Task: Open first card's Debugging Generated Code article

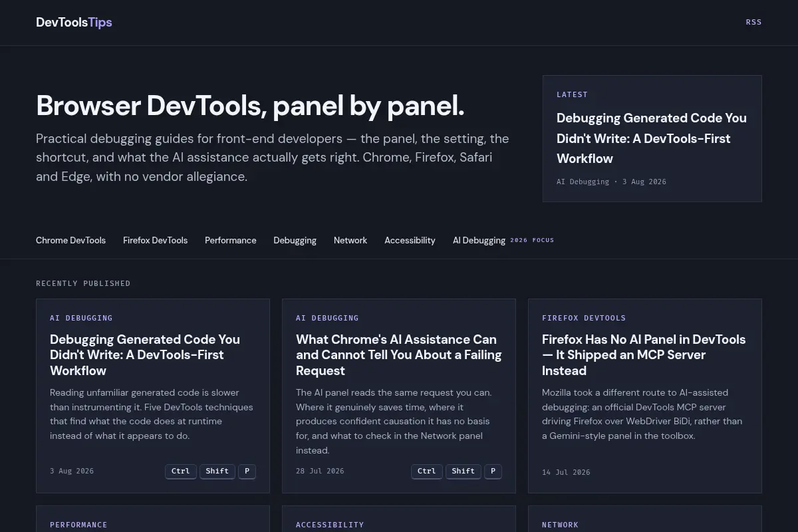Action: (x=145, y=354)
